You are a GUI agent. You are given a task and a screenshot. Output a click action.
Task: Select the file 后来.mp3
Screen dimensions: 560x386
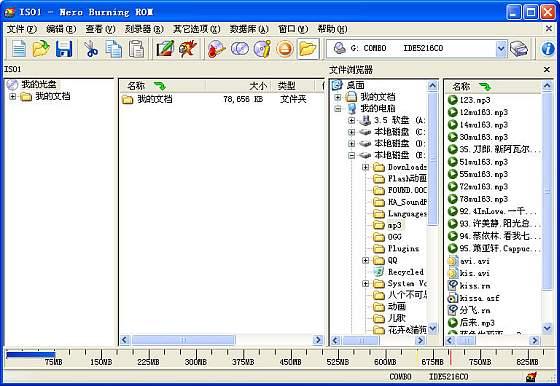tap(477, 322)
